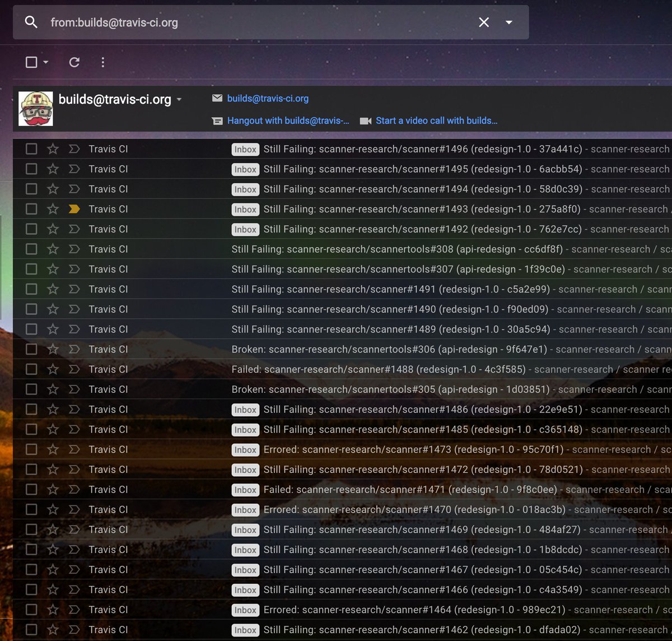This screenshot has height=641, width=672.
Task: Open email Broken scannertools#306
Action: (342, 349)
